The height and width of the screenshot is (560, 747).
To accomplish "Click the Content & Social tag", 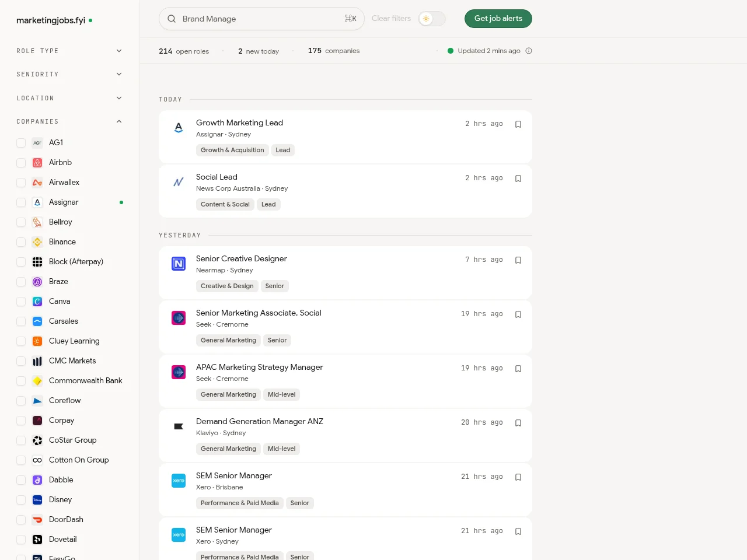I will (x=225, y=204).
